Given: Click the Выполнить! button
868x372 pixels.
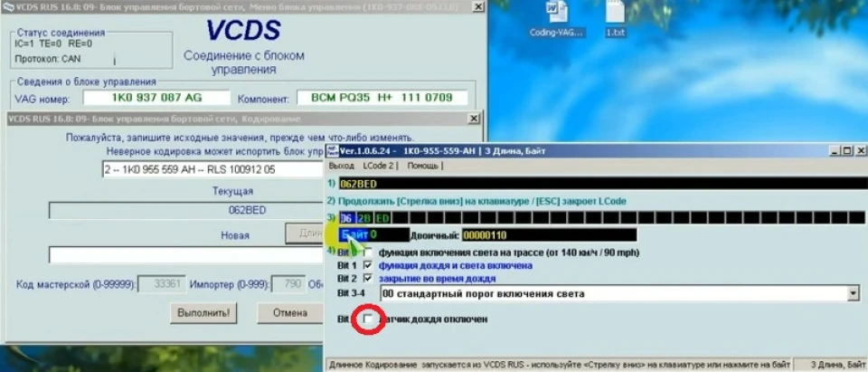Looking at the screenshot, I should pyautogui.click(x=203, y=312).
